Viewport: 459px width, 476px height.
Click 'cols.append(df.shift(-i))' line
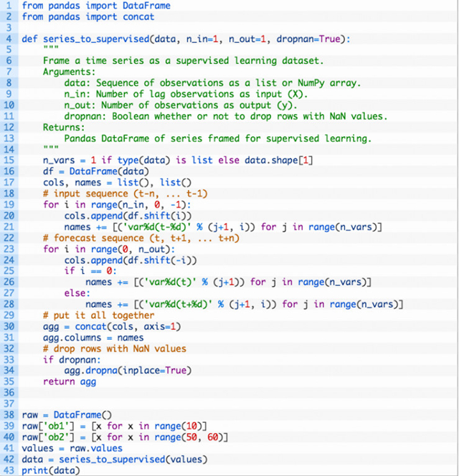click(131, 260)
